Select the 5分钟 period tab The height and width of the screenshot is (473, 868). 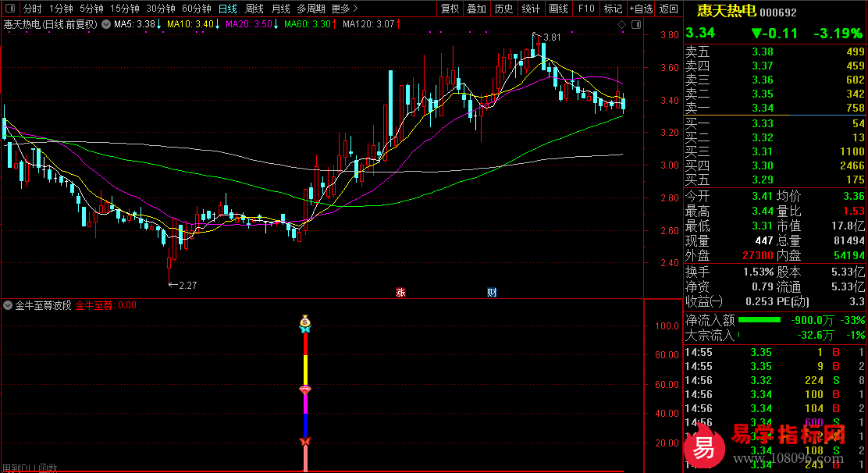[91, 9]
